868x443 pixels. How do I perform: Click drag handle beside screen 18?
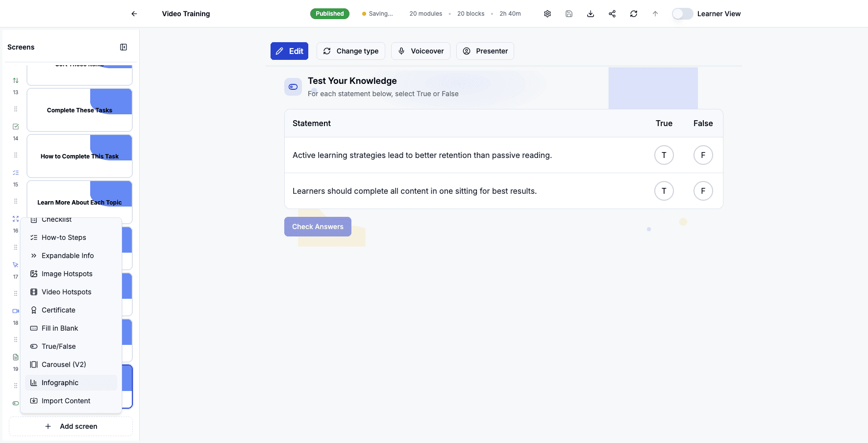point(16,339)
